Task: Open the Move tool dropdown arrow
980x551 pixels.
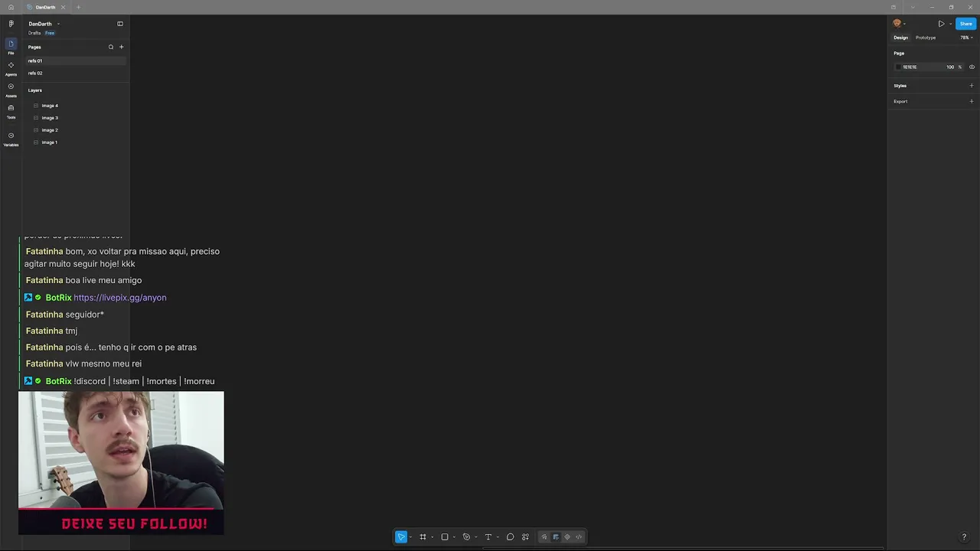Action: tap(410, 537)
